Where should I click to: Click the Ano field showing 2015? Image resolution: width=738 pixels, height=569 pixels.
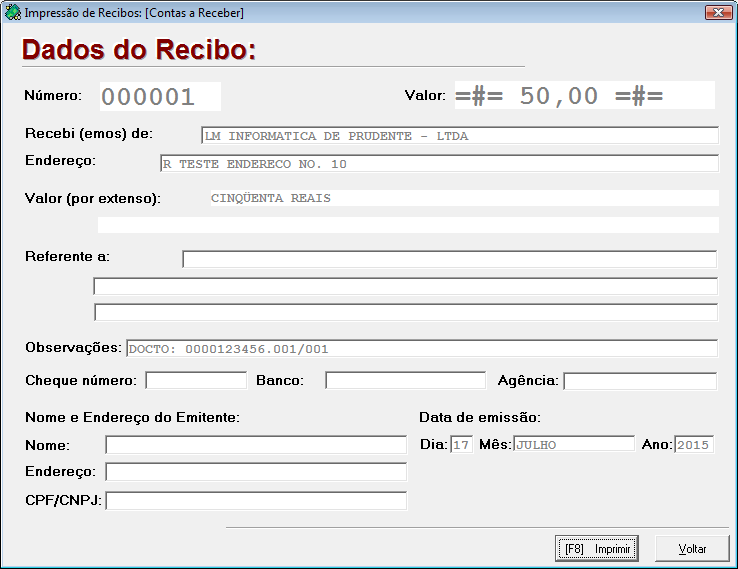pos(694,445)
